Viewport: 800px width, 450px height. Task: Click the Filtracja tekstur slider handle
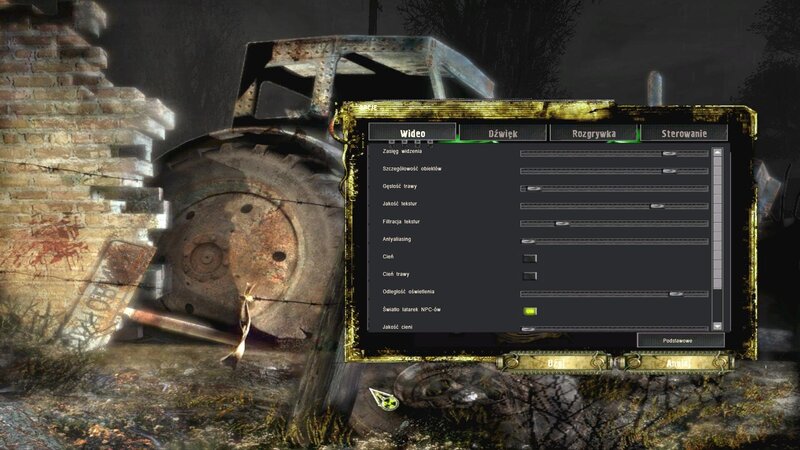point(562,223)
